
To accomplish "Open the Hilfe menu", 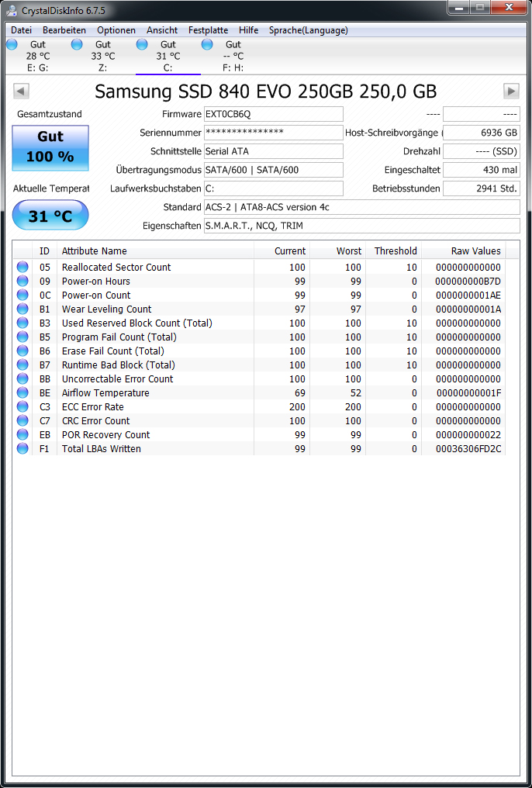I will click(249, 30).
